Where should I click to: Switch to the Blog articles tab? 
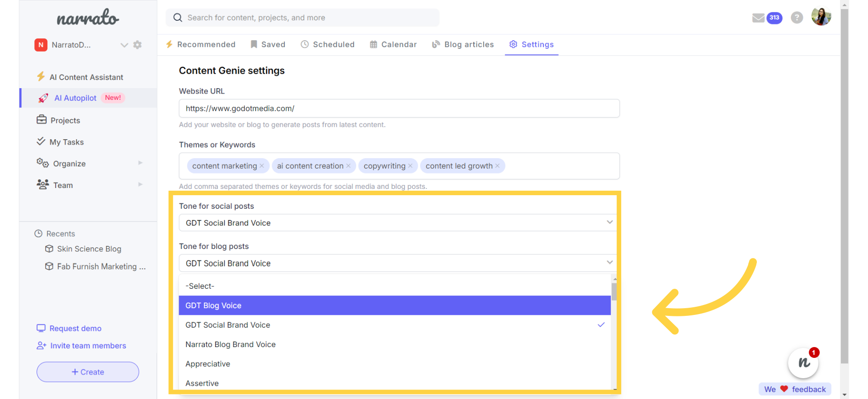point(463,44)
